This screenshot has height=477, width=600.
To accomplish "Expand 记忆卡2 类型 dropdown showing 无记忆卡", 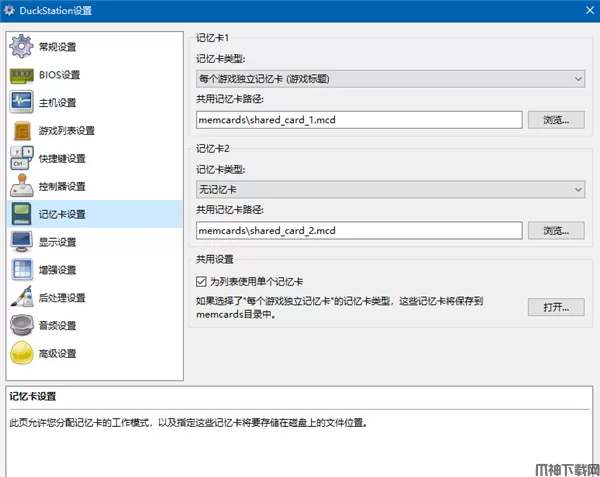I will tap(390, 189).
